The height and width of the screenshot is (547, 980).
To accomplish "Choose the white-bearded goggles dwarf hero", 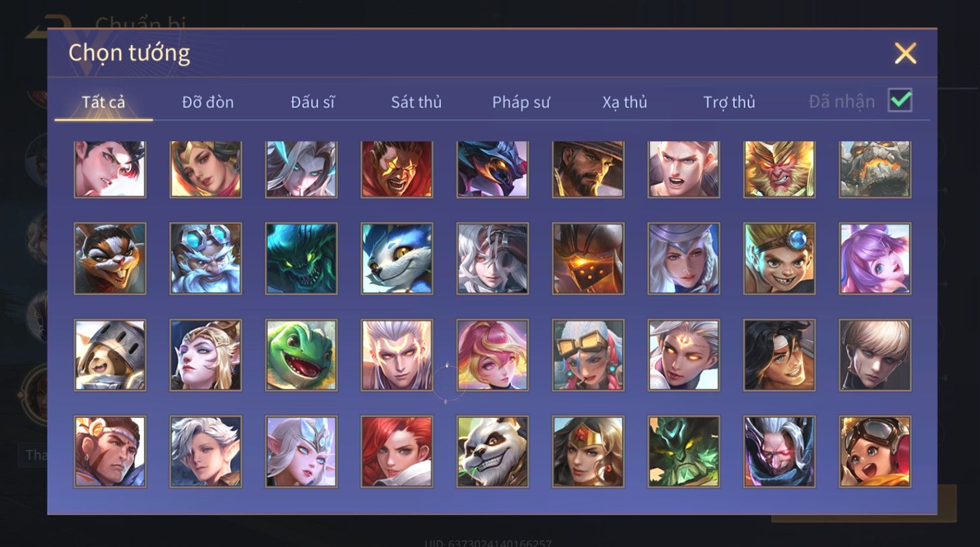I will pyautogui.click(x=206, y=259).
